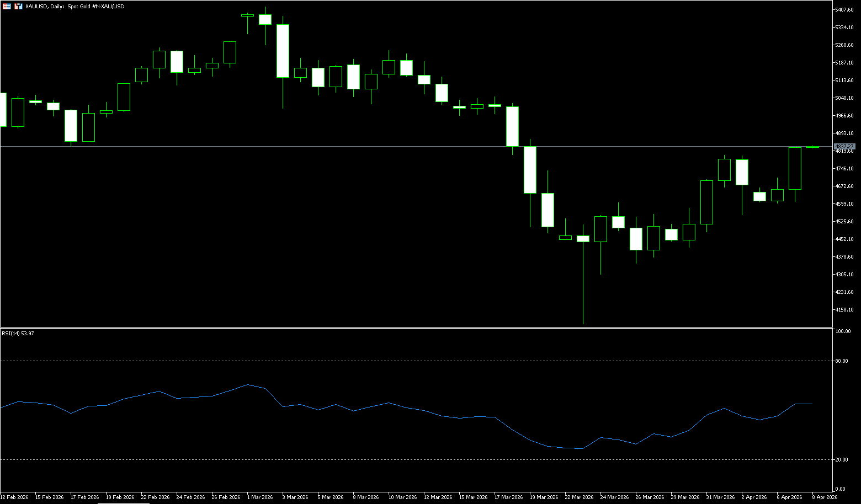Click the red-blue grid icon beside chart title
Image resolution: width=861 pixels, height=504 pixels.
[x=7, y=6]
